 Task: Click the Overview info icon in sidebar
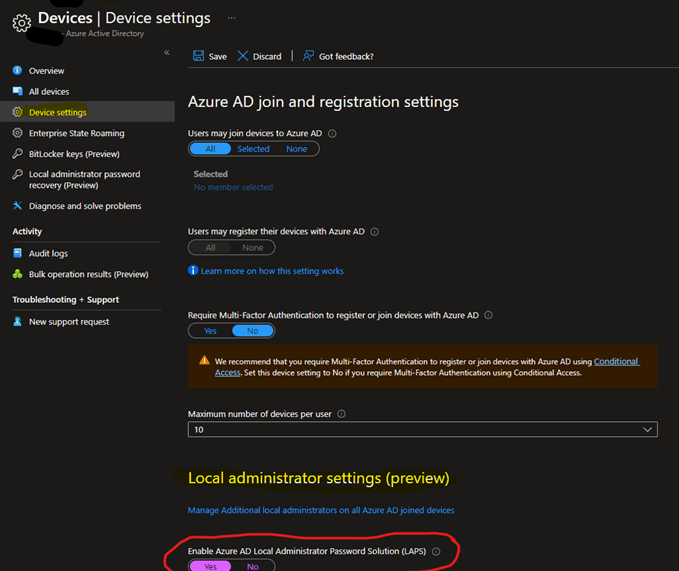[17, 70]
